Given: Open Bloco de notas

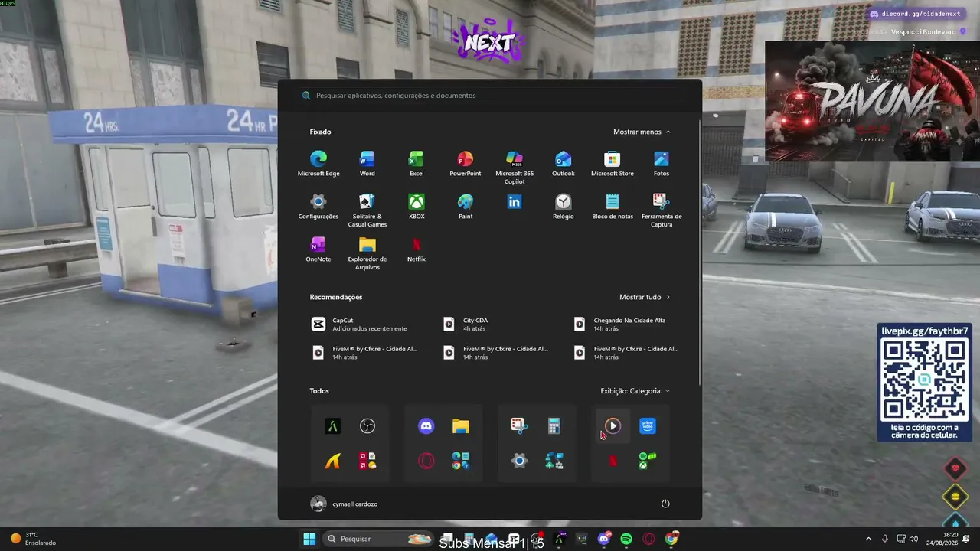Looking at the screenshot, I should pyautogui.click(x=612, y=207).
